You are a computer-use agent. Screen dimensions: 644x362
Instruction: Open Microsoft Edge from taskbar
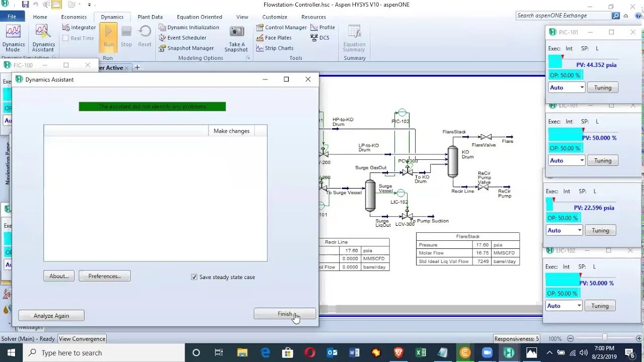265,353
